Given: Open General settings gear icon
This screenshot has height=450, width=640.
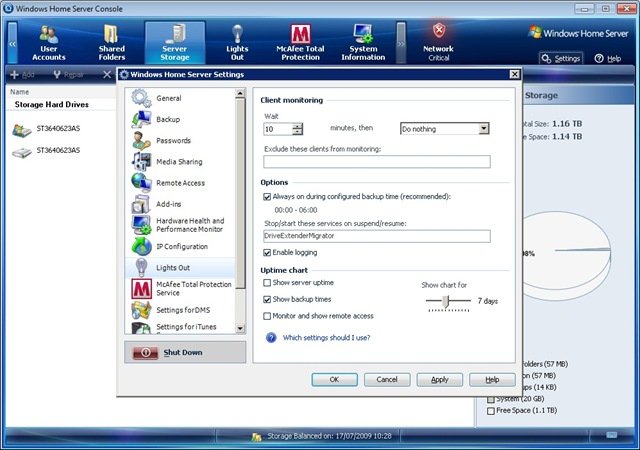Looking at the screenshot, I should point(141,98).
